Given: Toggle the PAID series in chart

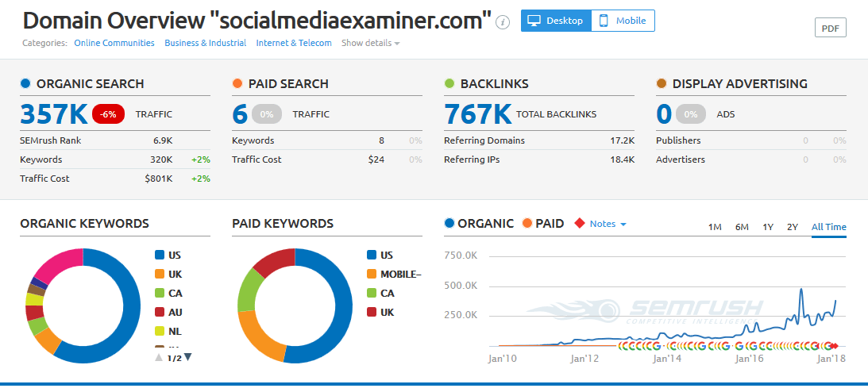Looking at the screenshot, I should [543, 224].
